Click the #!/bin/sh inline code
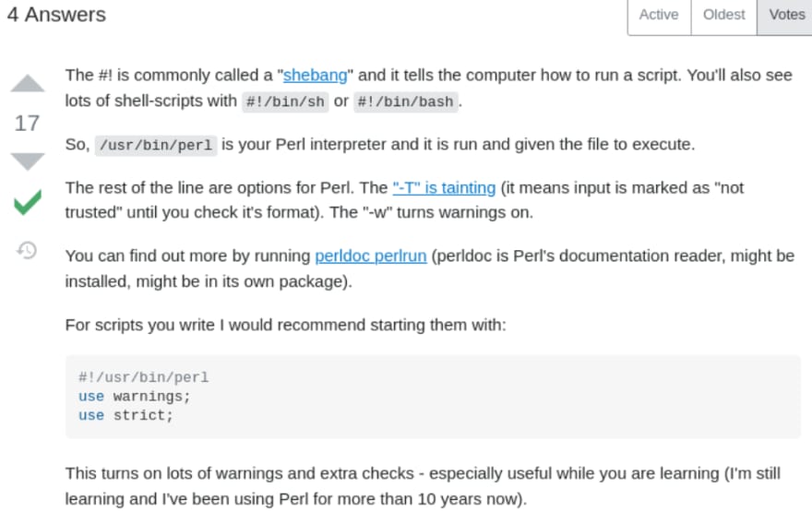This screenshot has height=524, width=812. click(285, 101)
